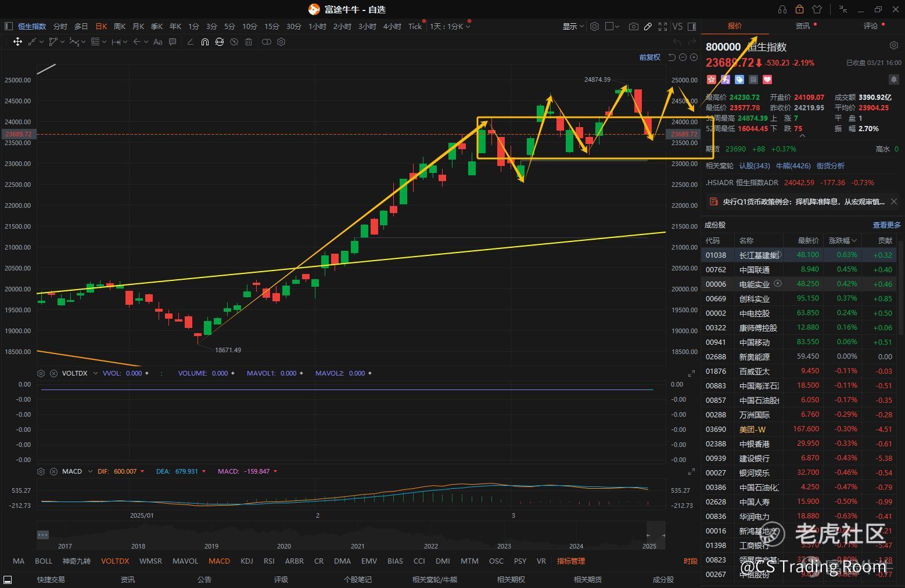Screen dimensions: 905x588
Task: Open the 认股(343) warrants link
Action: coord(755,165)
